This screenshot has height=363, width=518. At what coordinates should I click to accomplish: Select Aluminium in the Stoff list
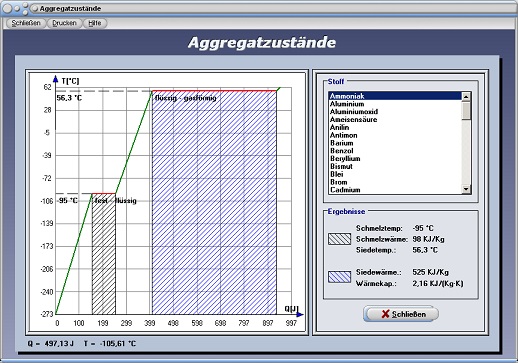[395, 104]
